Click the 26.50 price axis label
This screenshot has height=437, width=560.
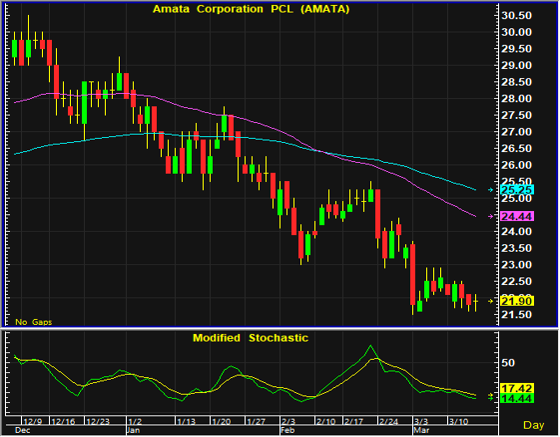(516, 149)
